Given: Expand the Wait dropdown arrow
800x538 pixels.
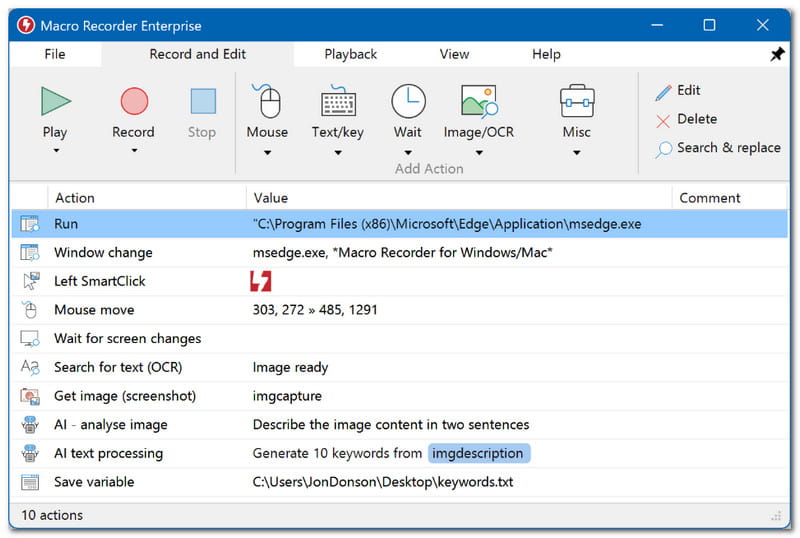Looking at the screenshot, I should (408, 153).
